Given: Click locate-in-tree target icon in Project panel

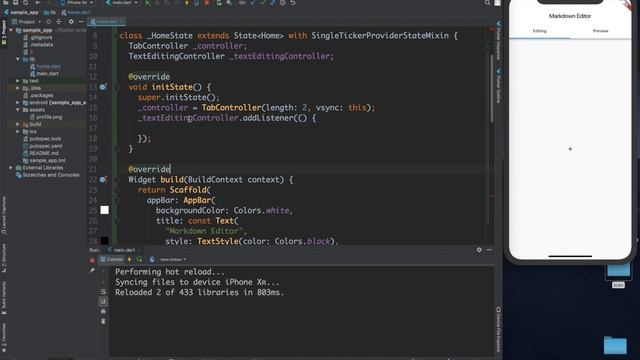Looking at the screenshot, I should tap(49, 22).
